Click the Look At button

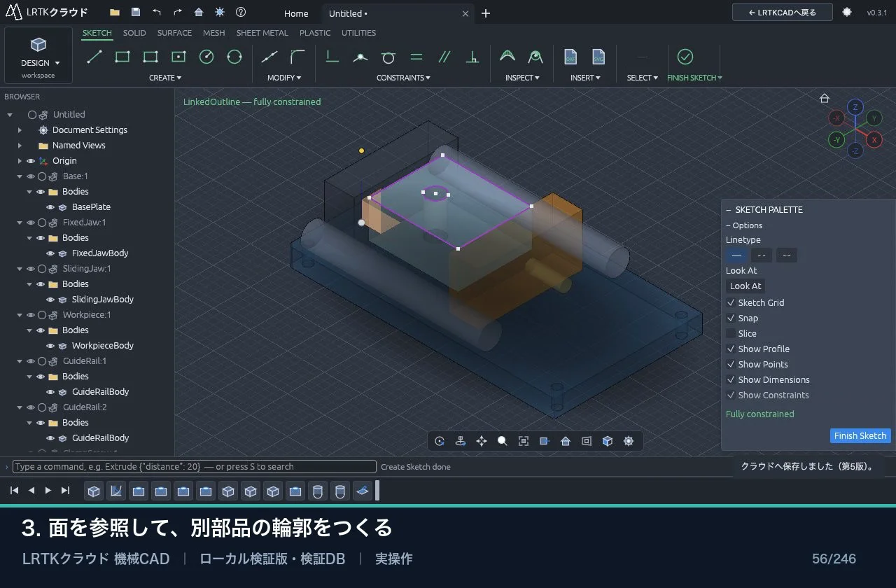coord(745,286)
